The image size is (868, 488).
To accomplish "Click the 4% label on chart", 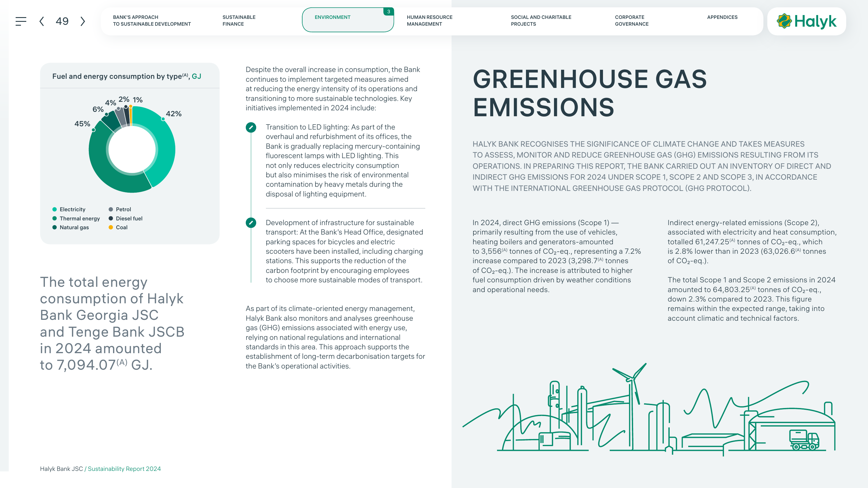I will pos(110,103).
